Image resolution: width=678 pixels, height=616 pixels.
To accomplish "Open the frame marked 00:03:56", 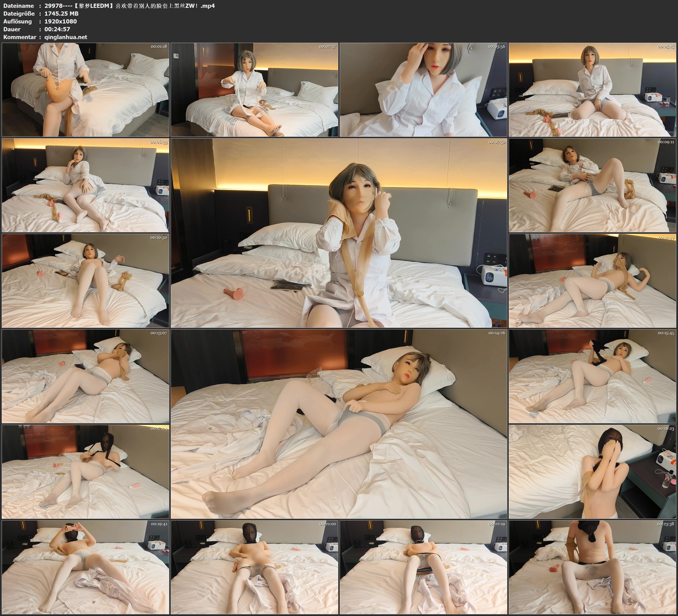I will (424, 90).
